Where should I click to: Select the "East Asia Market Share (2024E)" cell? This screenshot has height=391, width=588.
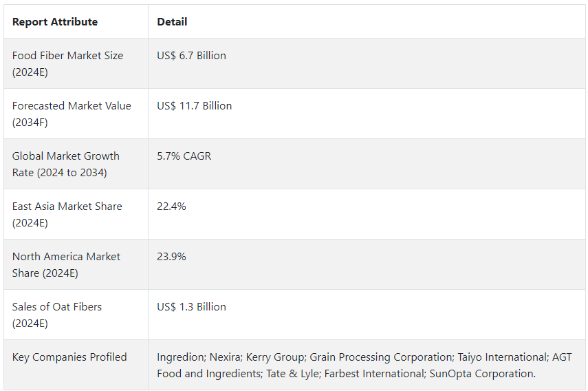point(67,214)
